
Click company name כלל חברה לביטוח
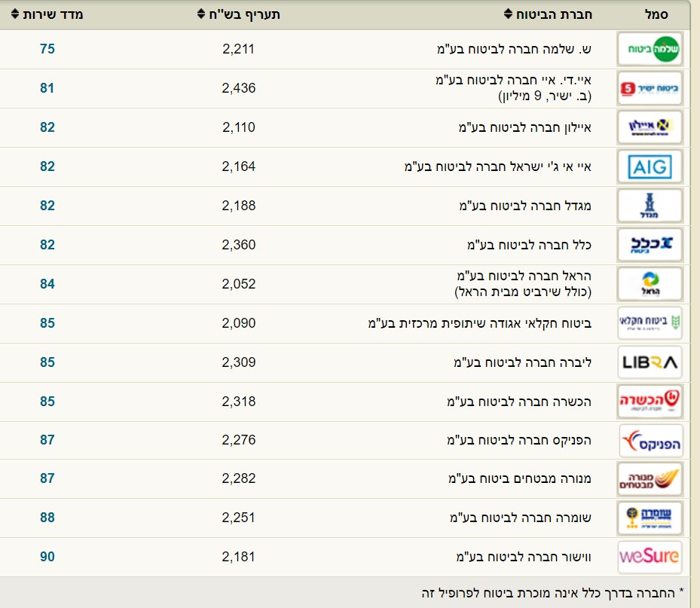tap(529, 245)
